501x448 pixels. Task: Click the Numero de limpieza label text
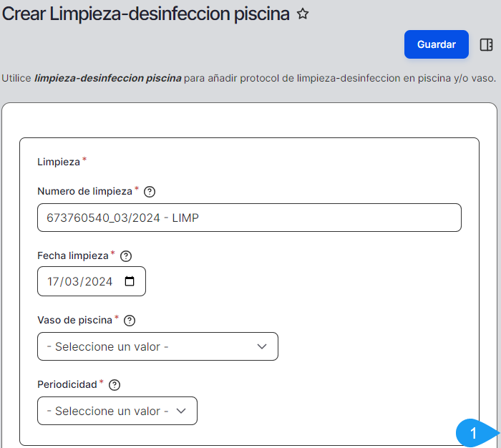pyautogui.click(x=84, y=191)
